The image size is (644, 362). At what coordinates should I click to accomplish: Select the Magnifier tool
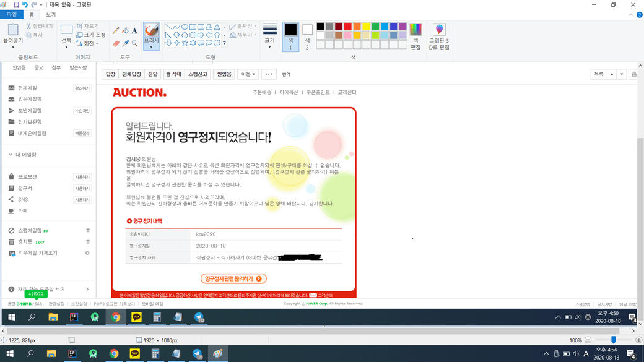click(x=134, y=44)
